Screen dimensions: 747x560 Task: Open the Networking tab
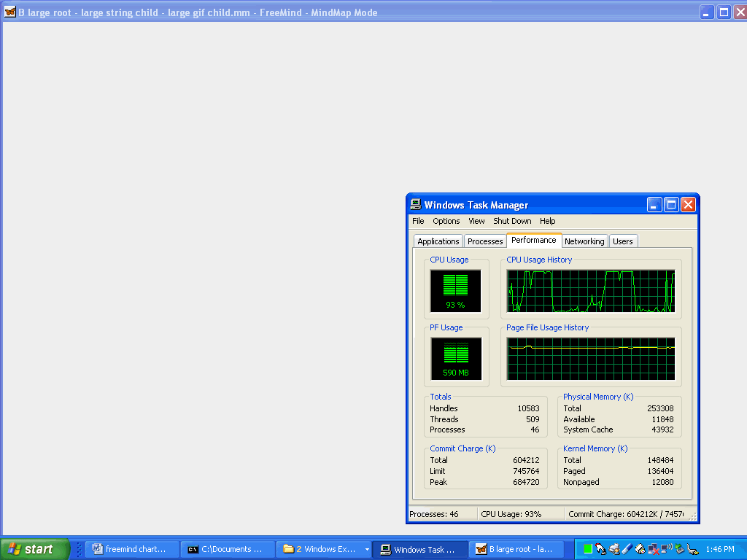coord(584,241)
